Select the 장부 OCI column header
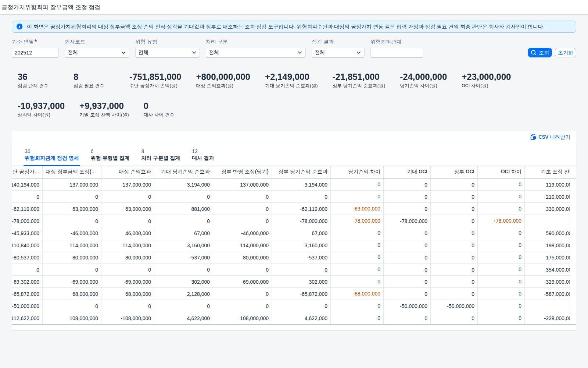This screenshot has width=588, height=368. pos(454,172)
